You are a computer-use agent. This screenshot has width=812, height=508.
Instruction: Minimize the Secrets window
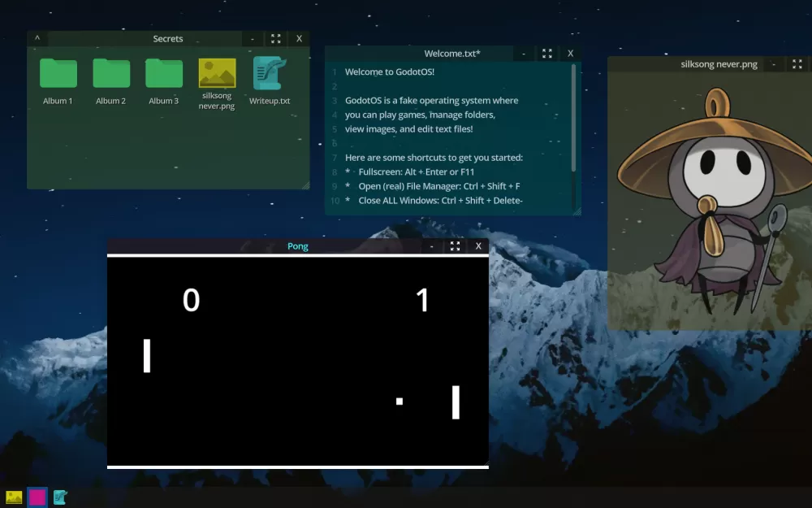[x=253, y=39]
